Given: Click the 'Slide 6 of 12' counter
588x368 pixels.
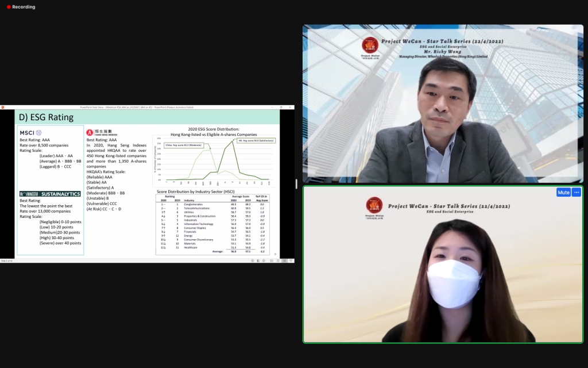Looking at the screenshot, I should point(7,260).
